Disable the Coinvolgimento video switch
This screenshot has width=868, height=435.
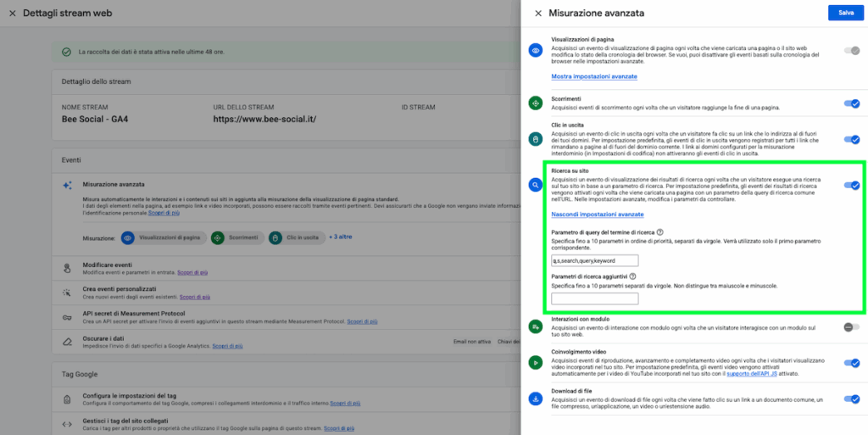click(x=851, y=363)
